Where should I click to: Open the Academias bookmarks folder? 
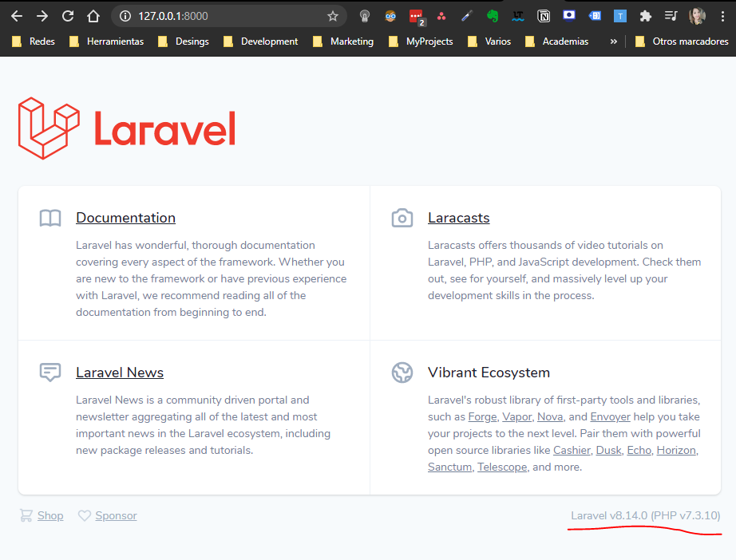(x=556, y=41)
